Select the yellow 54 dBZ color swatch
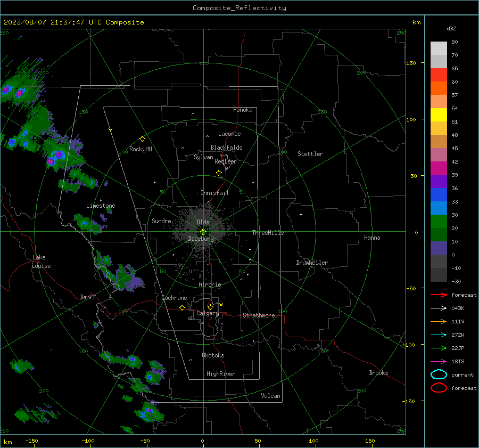Image resolution: width=479 pixels, height=448 pixels. (x=439, y=115)
